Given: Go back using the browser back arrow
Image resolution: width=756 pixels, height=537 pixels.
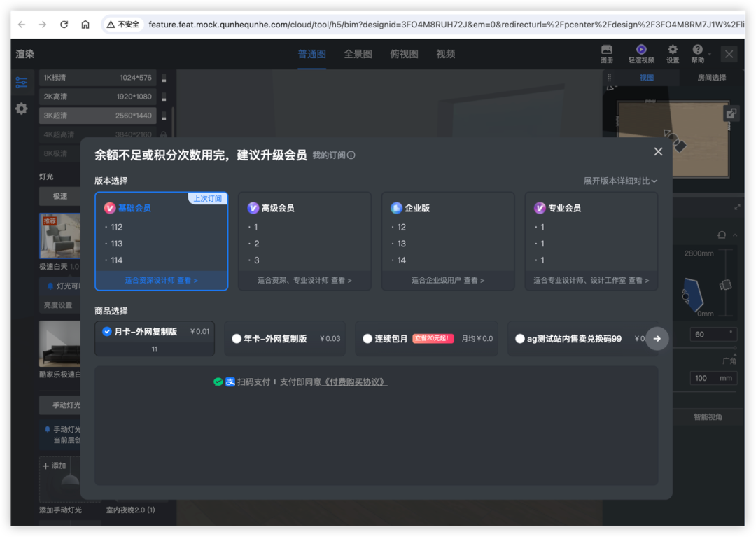Looking at the screenshot, I should pyautogui.click(x=22, y=24).
